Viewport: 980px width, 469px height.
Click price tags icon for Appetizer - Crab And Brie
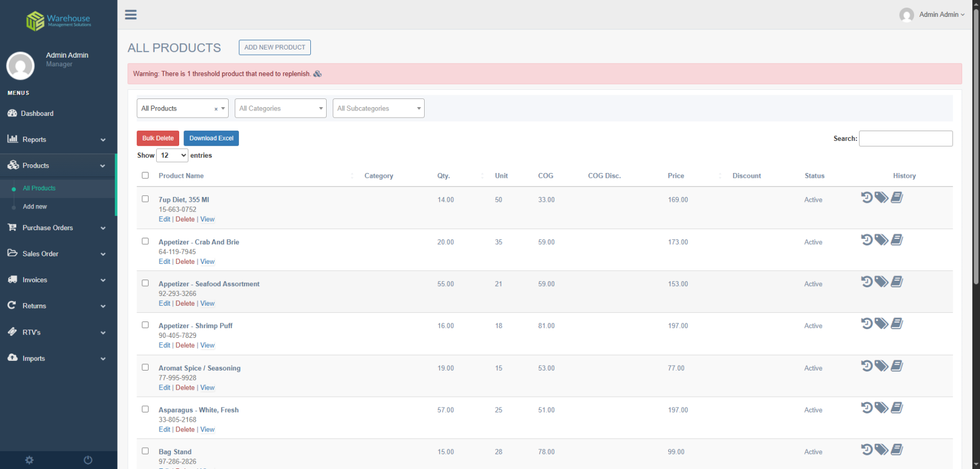tap(881, 240)
